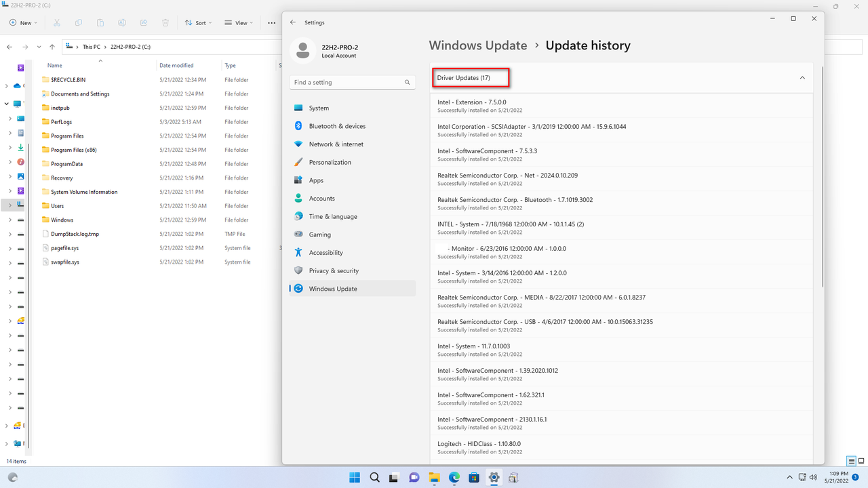Click the Logitech HIDClass update entry
The width and height of the screenshot is (868, 488).
click(x=621, y=447)
